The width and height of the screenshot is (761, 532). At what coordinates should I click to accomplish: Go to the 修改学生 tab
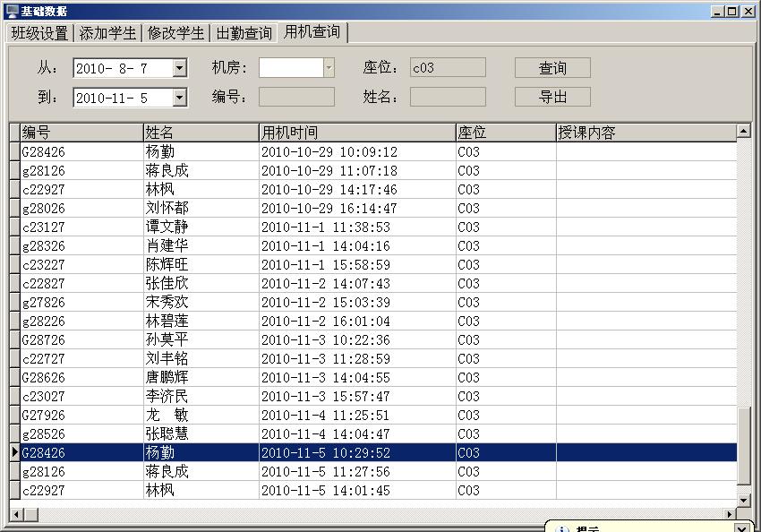[x=175, y=33]
